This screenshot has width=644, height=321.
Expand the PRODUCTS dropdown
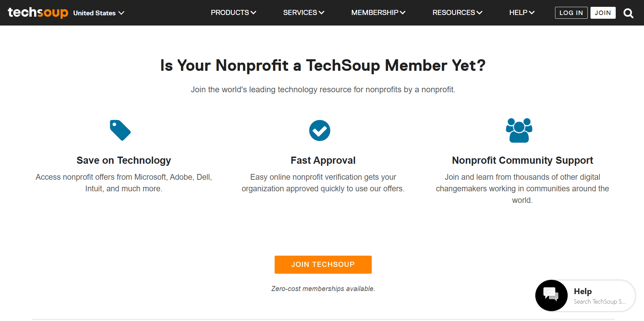pyautogui.click(x=233, y=13)
